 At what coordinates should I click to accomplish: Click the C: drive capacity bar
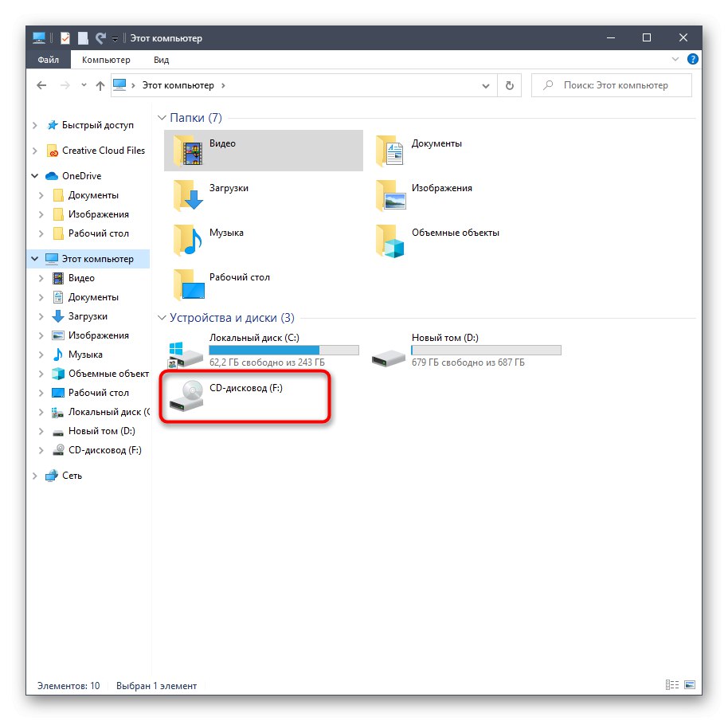(284, 350)
